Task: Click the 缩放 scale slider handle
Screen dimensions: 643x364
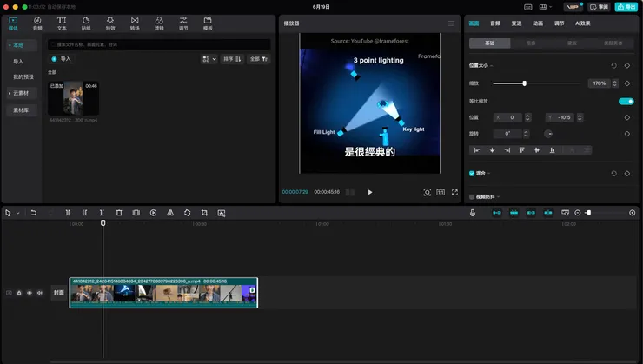Action: click(x=524, y=83)
